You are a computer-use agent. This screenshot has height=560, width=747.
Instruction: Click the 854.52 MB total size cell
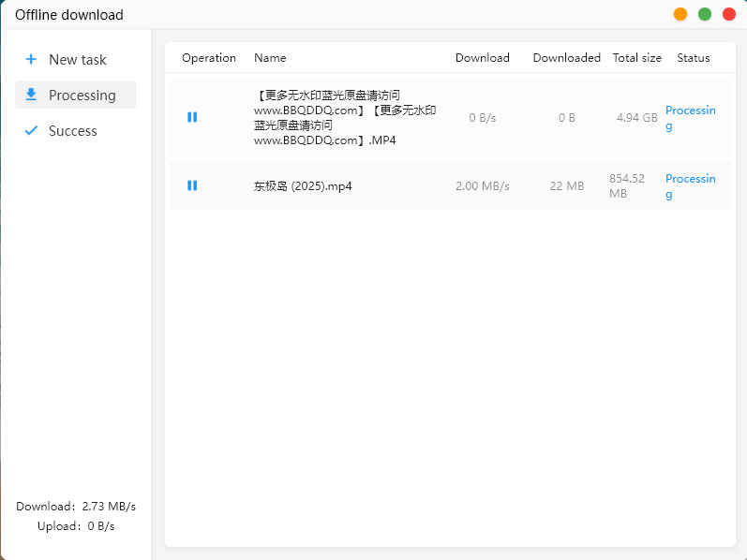tap(627, 185)
